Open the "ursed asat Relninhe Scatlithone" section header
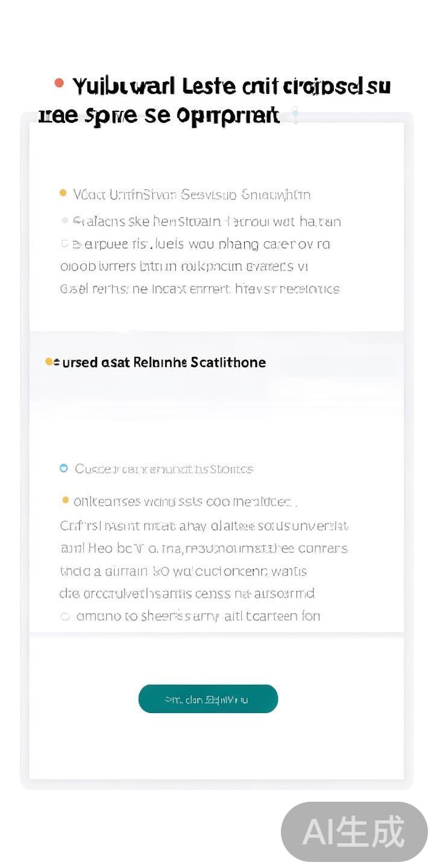Viewport: 434px width, 868px height. click(x=160, y=362)
